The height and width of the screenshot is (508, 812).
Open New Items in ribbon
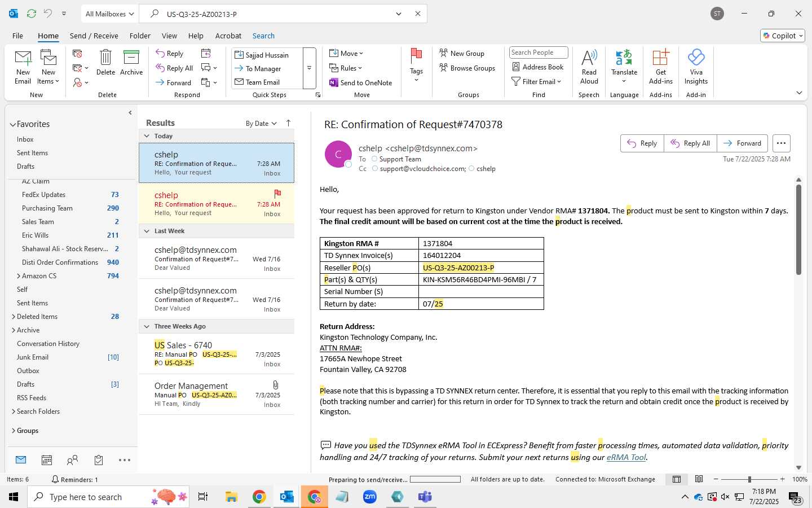pyautogui.click(x=48, y=67)
